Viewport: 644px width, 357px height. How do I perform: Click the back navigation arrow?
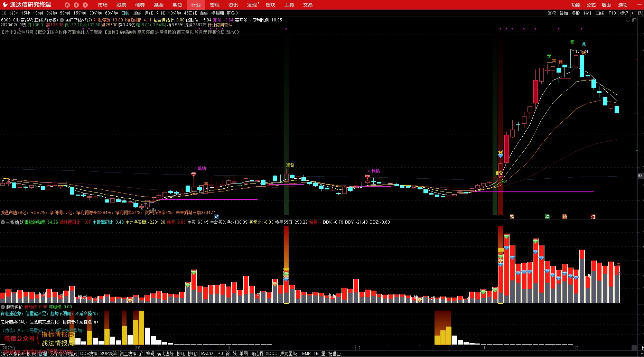(x=76, y=5)
